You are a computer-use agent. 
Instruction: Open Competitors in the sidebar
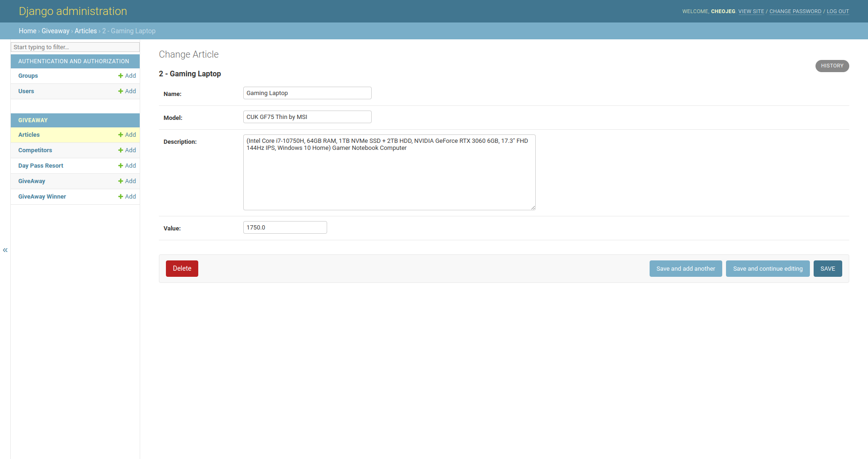tap(35, 150)
